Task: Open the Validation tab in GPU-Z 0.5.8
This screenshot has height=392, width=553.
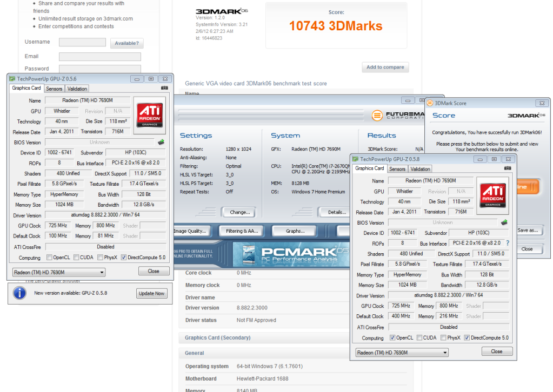Action: (x=420, y=169)
